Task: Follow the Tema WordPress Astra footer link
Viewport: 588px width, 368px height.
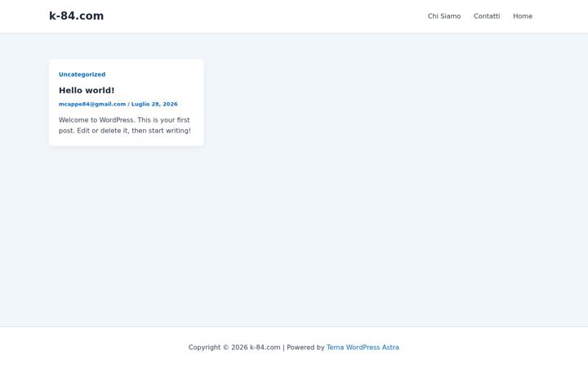Action: [363, 348]
